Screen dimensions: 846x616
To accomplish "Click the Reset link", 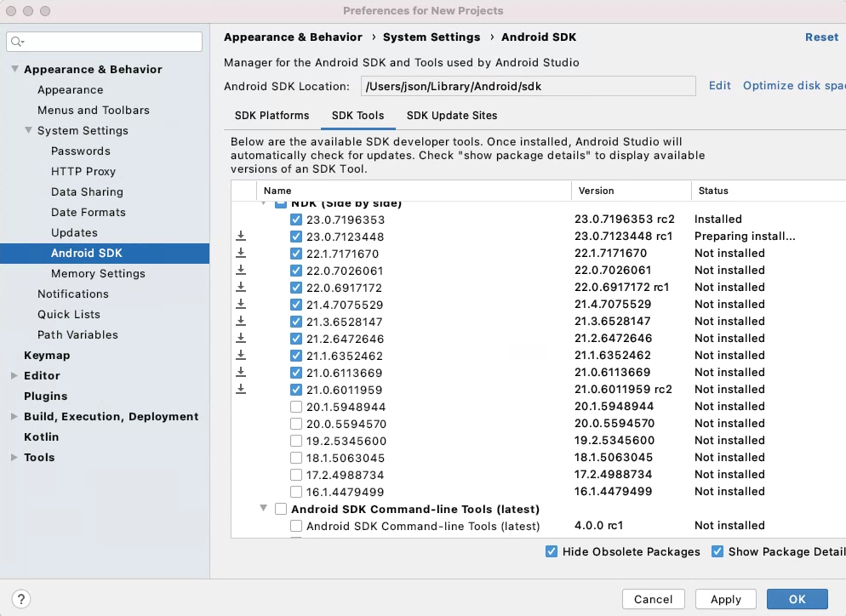I will coord(821,37).
